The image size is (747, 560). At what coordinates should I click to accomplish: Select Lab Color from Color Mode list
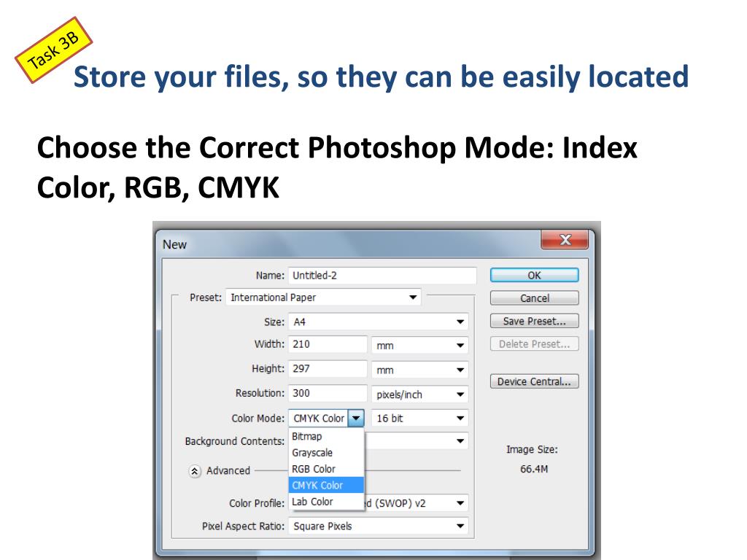click(326, 502)
